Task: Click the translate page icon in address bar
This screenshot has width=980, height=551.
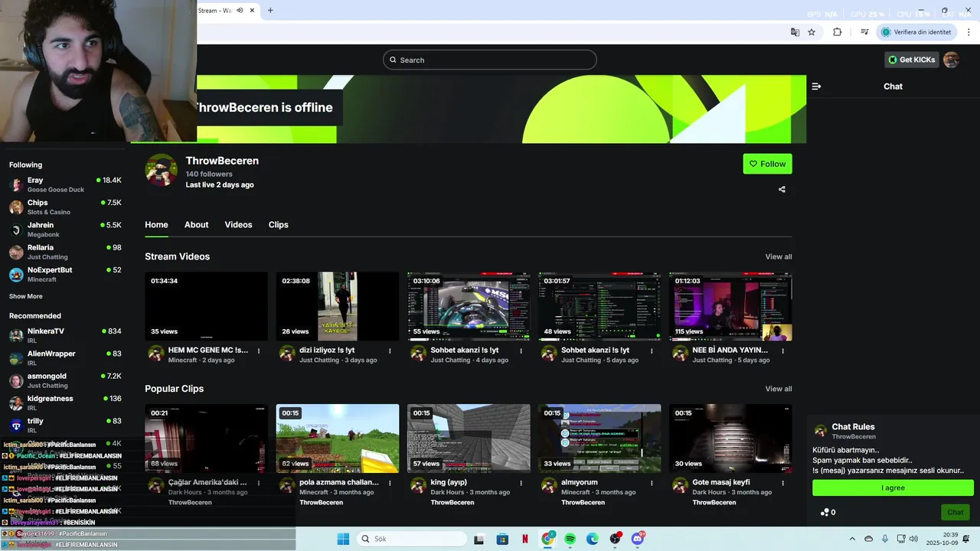Action: (x=795, y=32)
